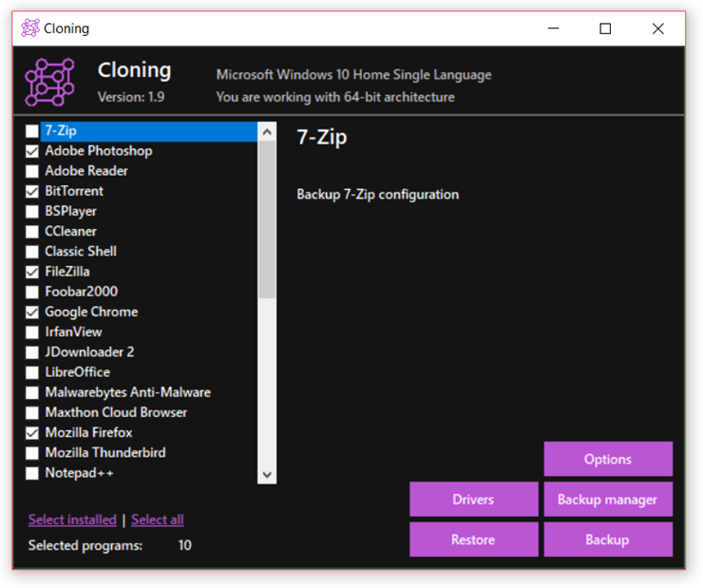Highlight Malwarebytes Anti-Malware list entry
Image resolution: width=703 pixels, height=588 pixels.
pos(128,392)
